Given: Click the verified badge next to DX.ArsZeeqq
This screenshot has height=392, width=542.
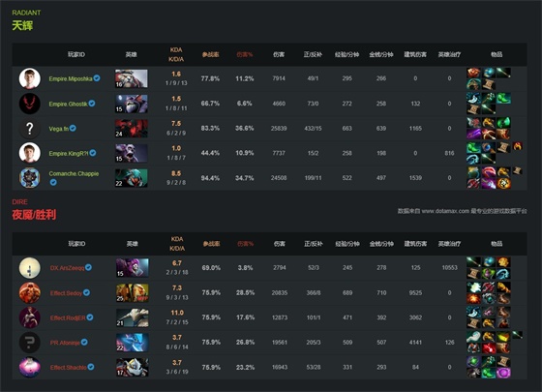Looking at the screenshot, I should point(88,267).
